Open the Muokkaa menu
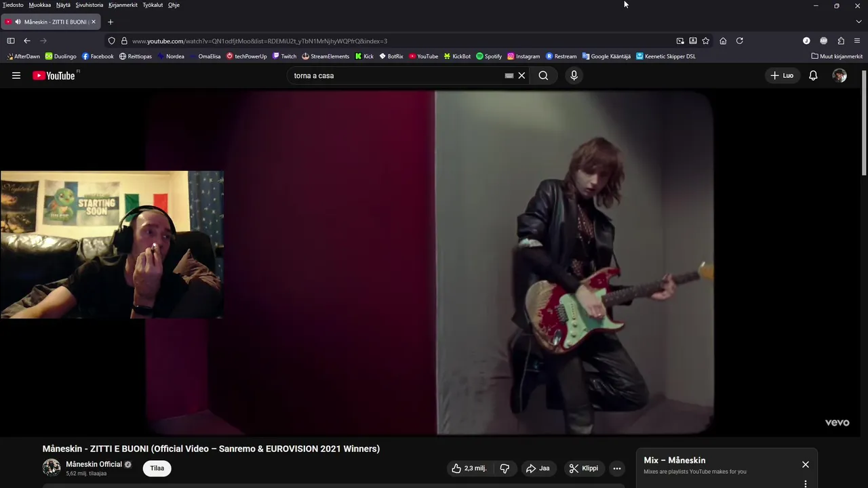Image resolution: width=868 pixels, height=488 pixels. click(x=40, y=5)
